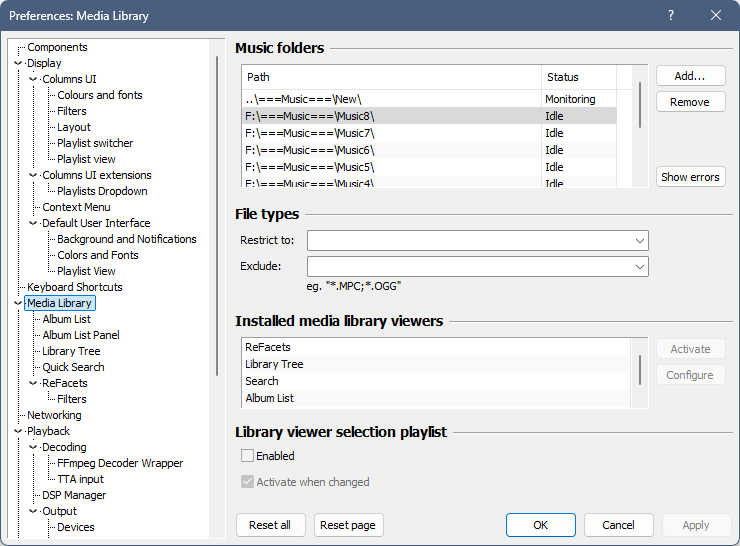Select the Music7 folder row
The height and width of the screenshot is (546, 740).
coord(309,133)
